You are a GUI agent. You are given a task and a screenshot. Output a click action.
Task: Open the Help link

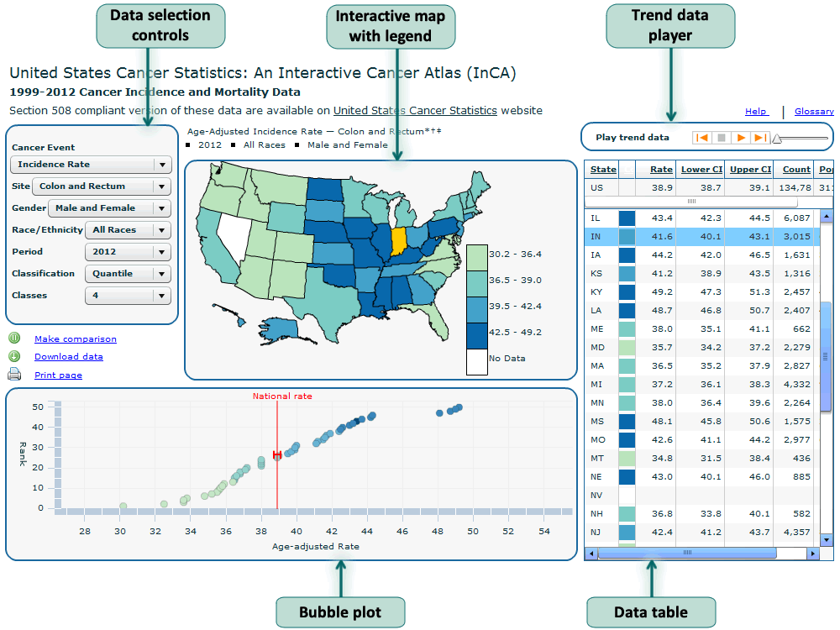point(756,112)
